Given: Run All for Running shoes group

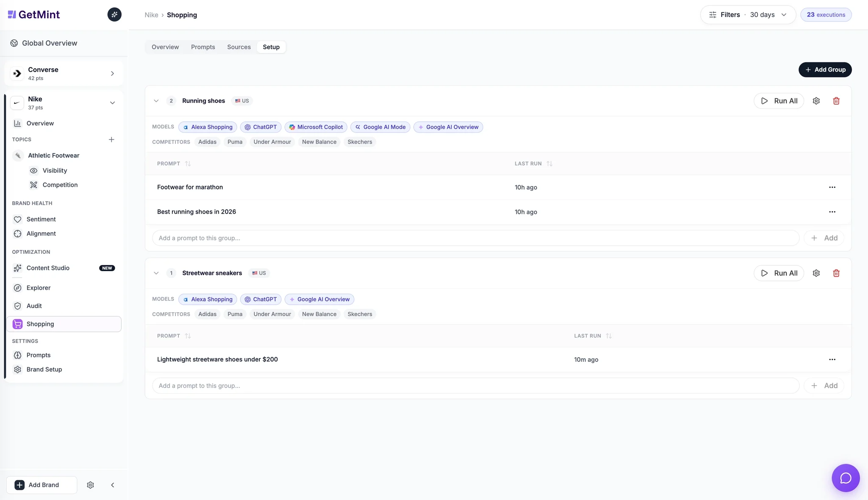Looking at the screenshot, I should coord(779,101).
